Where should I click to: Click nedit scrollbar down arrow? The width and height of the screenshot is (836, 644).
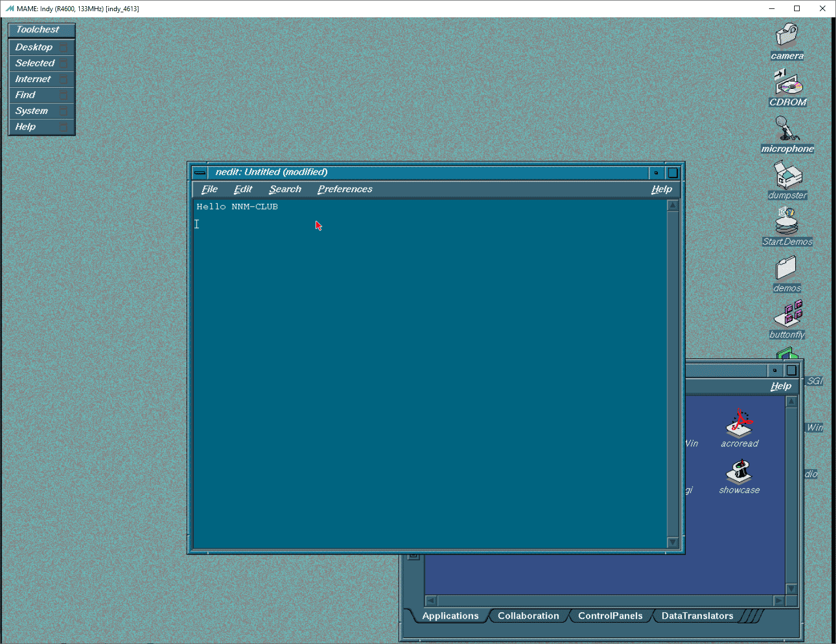coord(673,542)
